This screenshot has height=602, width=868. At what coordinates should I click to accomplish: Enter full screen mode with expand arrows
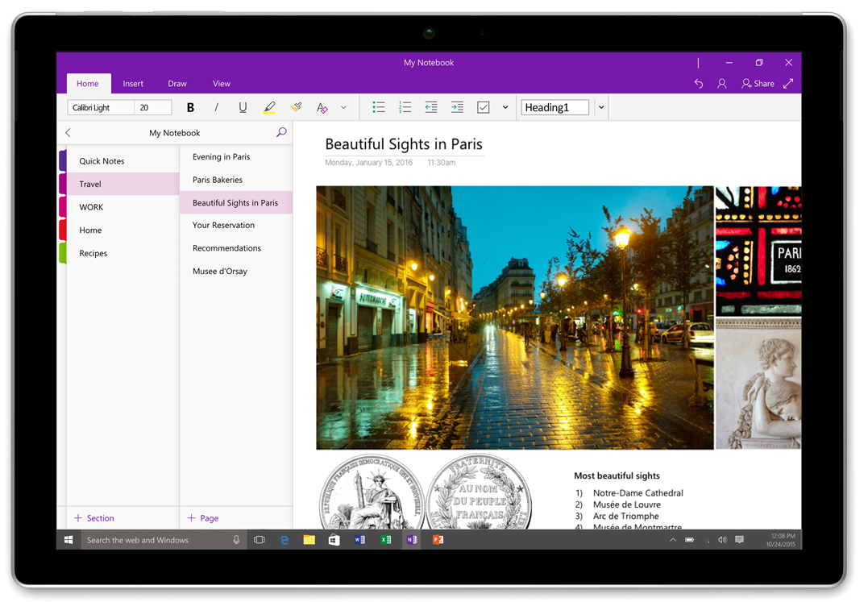788,84
